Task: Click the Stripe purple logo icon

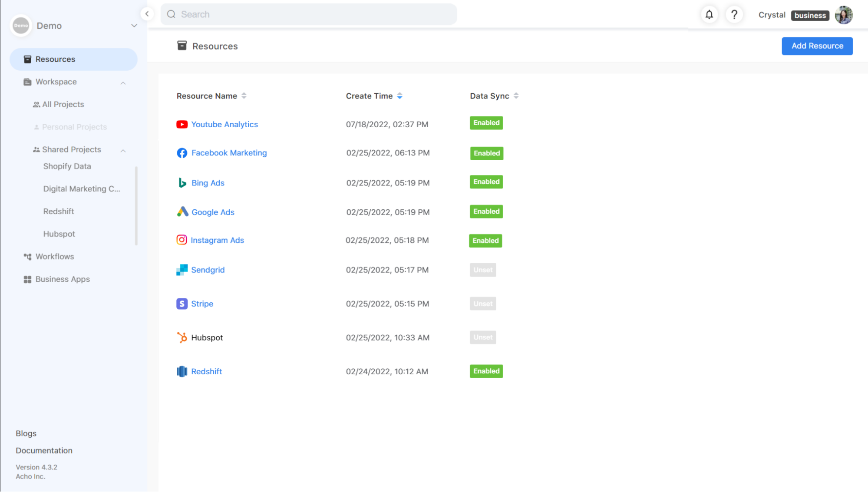Action: pyautogui.click(x=182, y=304)
